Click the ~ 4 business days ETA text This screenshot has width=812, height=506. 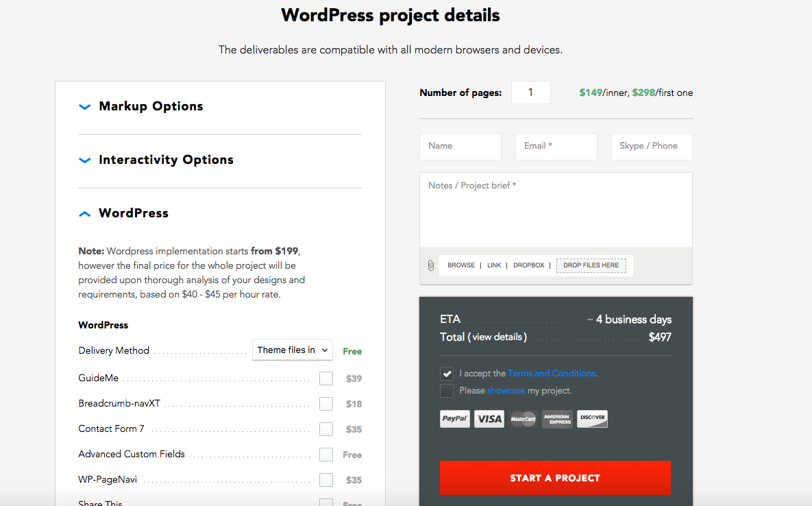(x=629, y=320)
